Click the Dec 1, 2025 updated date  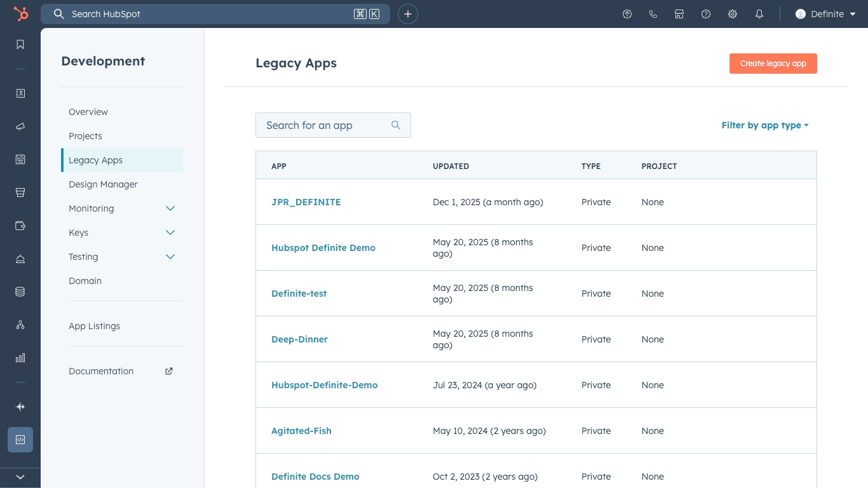(x=488, y=202)
